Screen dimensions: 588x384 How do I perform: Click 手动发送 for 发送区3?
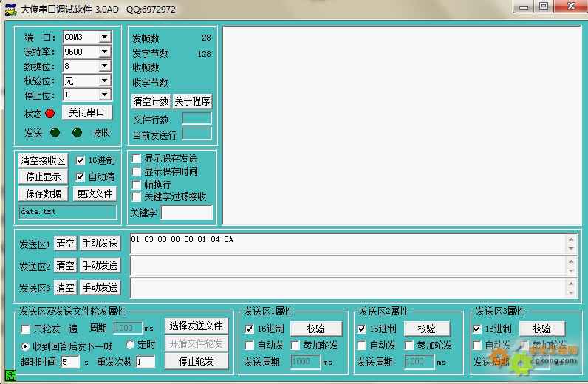[x=100, y=287]
